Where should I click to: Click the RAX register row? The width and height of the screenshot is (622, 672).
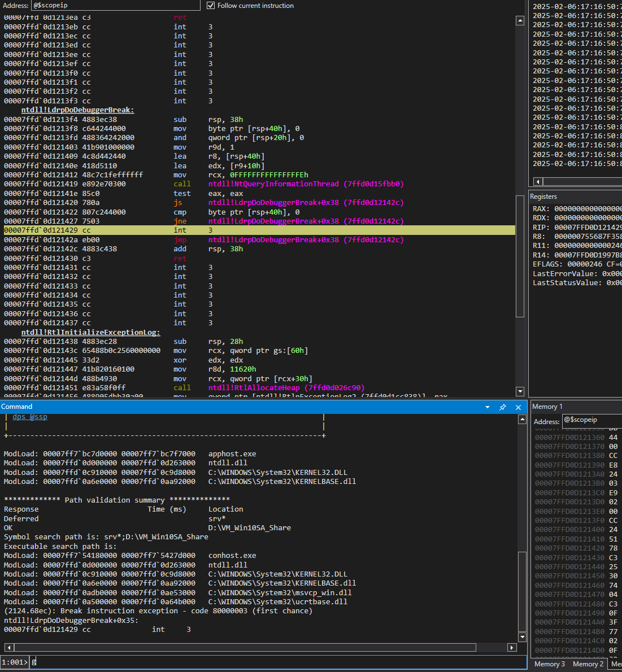point(577,209)
